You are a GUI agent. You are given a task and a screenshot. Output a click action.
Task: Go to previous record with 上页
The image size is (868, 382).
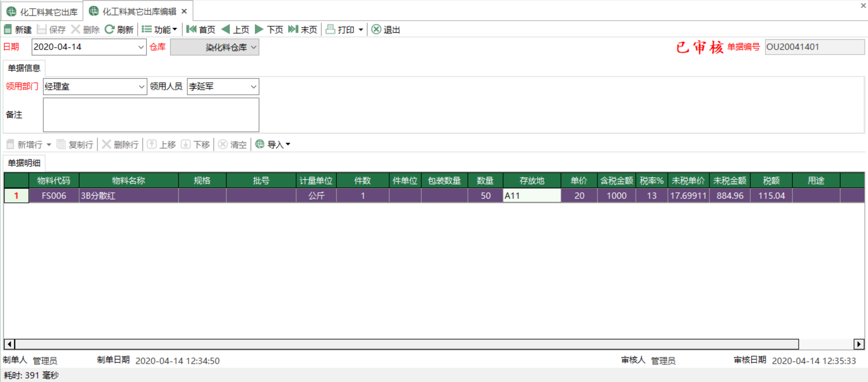pos(235,29)
